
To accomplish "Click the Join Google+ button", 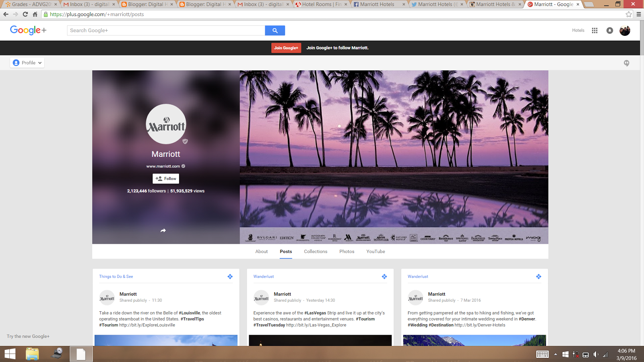I will click(x=286, y=47).
